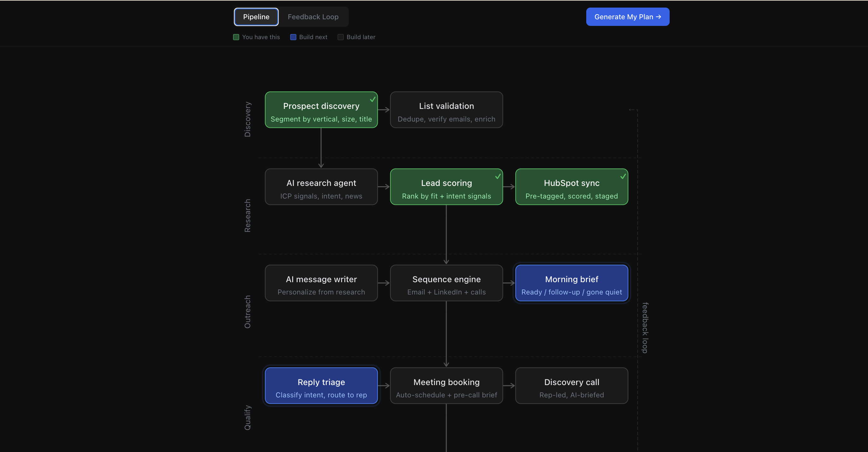Image resolution: width=868 pixels, height=452 pixels.
Task: Click the arrow from Lead scoring to HubSpot sync
Action: click(509, 187)
